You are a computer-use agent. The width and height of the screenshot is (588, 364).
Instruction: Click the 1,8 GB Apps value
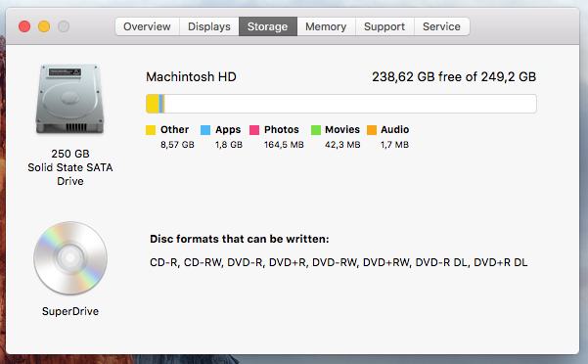[x=229, y=145]
